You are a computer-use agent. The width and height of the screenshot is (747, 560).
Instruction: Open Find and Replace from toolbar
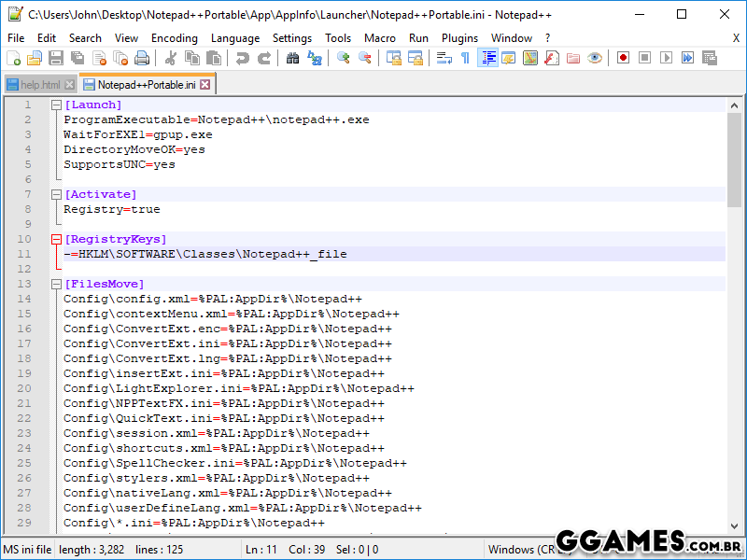[315, 58]
